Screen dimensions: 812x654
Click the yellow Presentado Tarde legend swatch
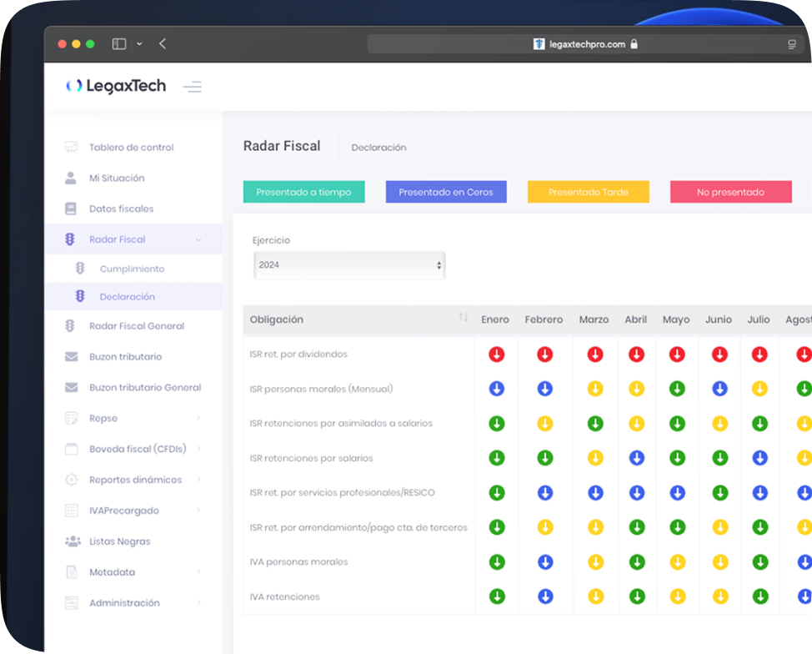588,192
